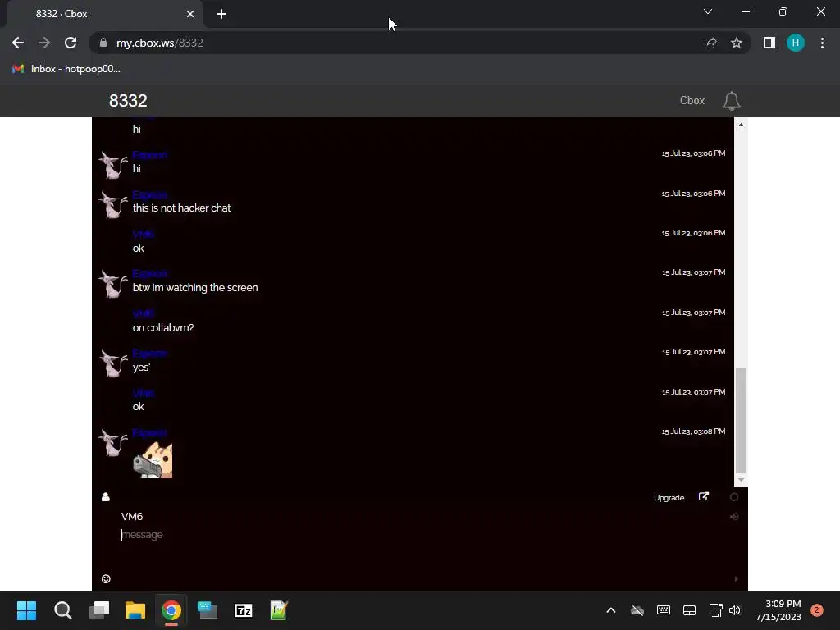The height and width of the screenshot is (630, 840).
Task: Open the Notepad++ taskbar app
Action: (279, 610)
